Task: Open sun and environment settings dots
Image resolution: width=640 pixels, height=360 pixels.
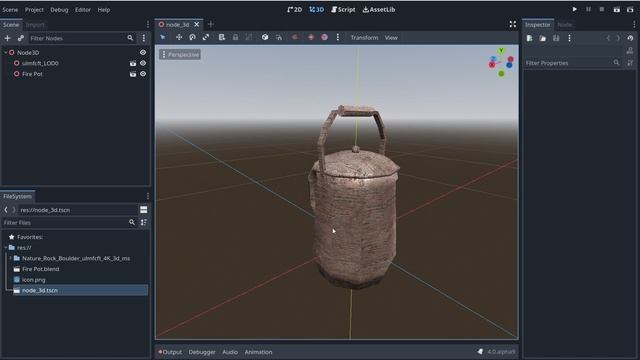Action: click(x=338, y=38)
